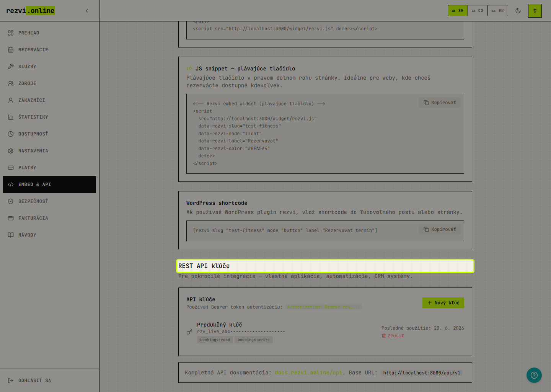Click the Štatistiky bar chart icon
Viewport: 551px width, 392px height.
point(11,117)
